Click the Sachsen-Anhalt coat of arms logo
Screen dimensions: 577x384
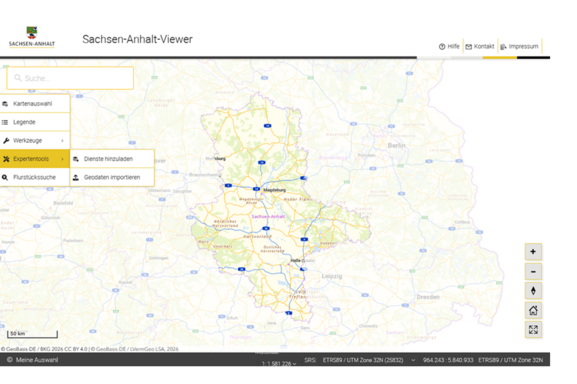point(32,36)
